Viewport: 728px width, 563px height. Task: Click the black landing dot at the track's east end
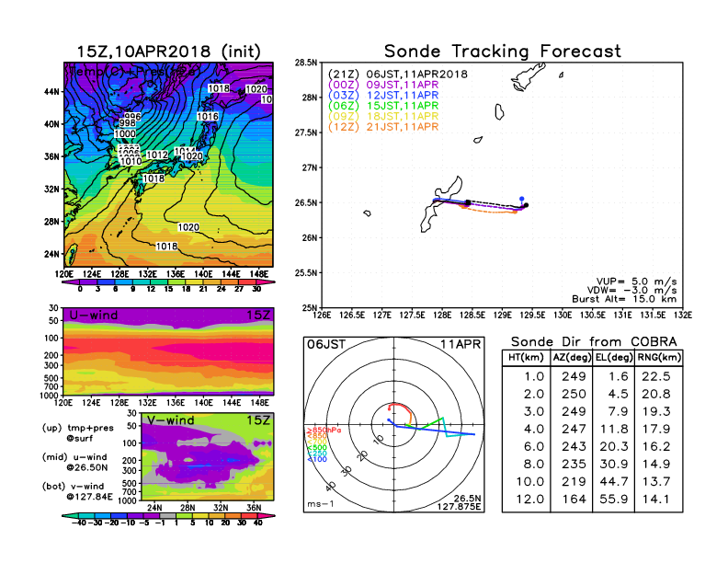click(526, 205)
